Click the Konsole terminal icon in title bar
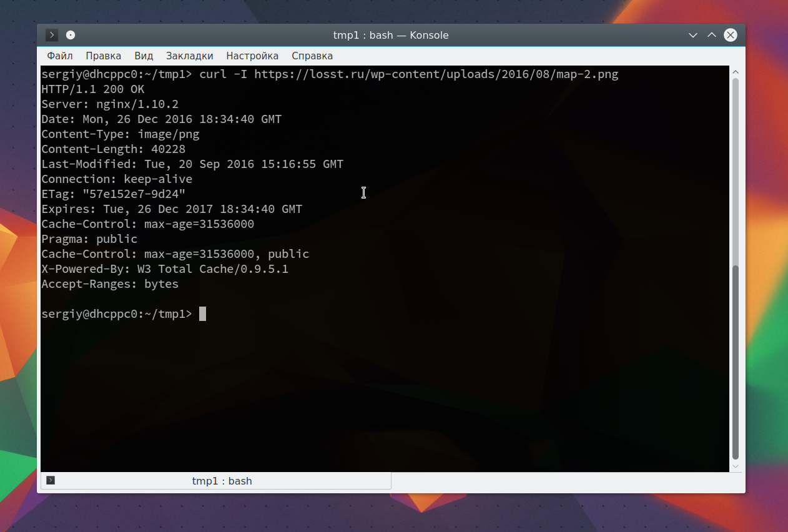This screenshot has width=788, height=532. tap(52, 35)
